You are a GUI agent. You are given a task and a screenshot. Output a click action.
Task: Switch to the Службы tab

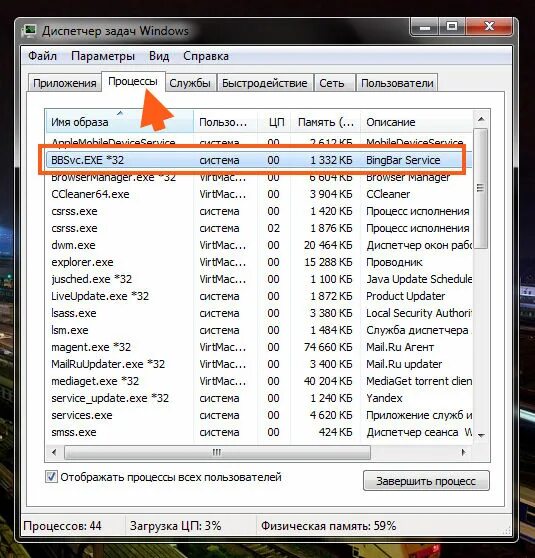point(190,83)
